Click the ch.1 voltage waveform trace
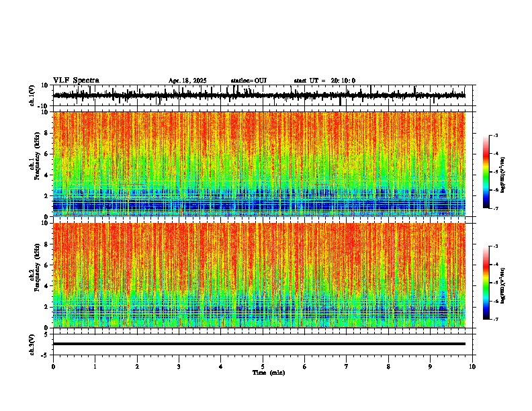Viewport: 532px width, 411px height. (x=259, y=95)
